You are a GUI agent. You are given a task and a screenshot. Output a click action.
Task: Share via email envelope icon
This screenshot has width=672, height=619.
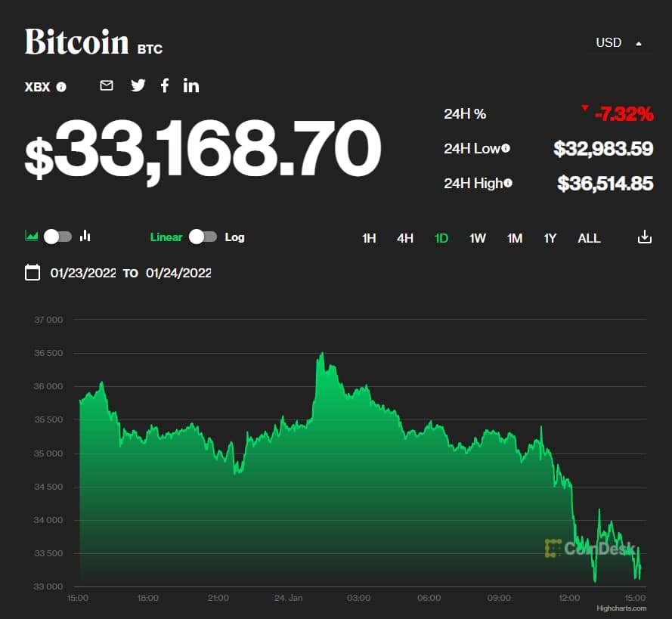[x=107, y=85]
